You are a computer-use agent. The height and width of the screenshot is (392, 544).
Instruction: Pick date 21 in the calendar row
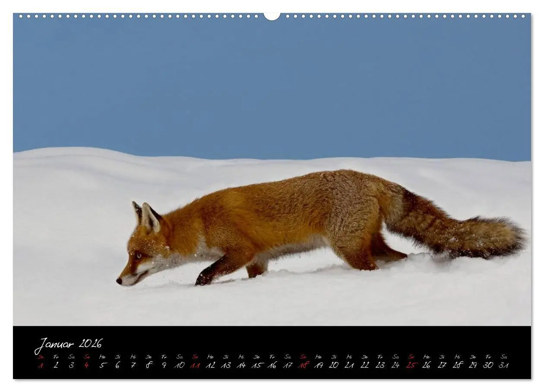(x=349, y=365)
